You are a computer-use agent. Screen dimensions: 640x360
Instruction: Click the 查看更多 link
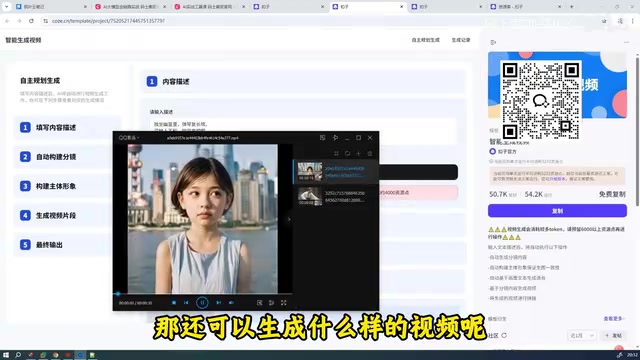tap(614, 318)
